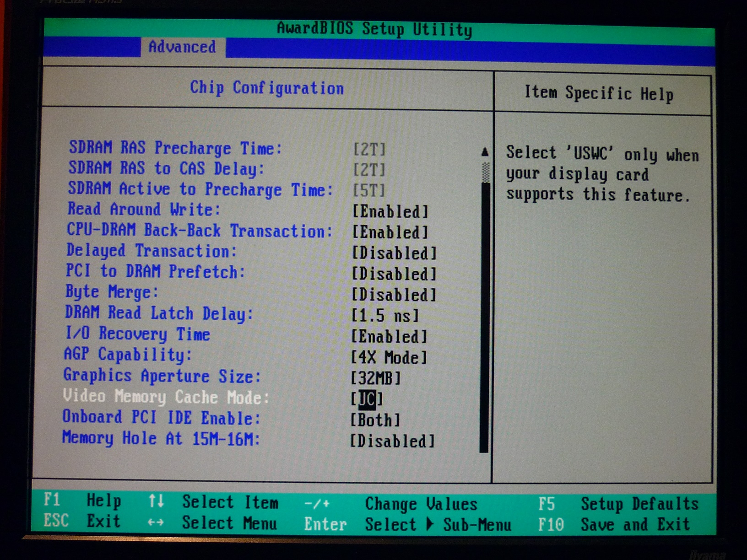Click the Sub-Menu triangle icon
Screen dimensions: 747x560
(429, 523)
